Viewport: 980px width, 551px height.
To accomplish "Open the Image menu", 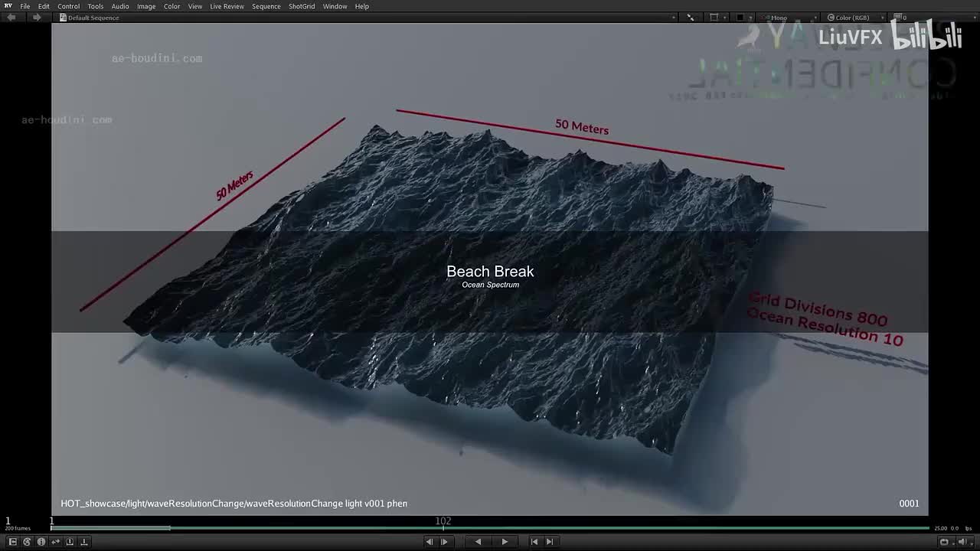I will click(x=146, y=6).
